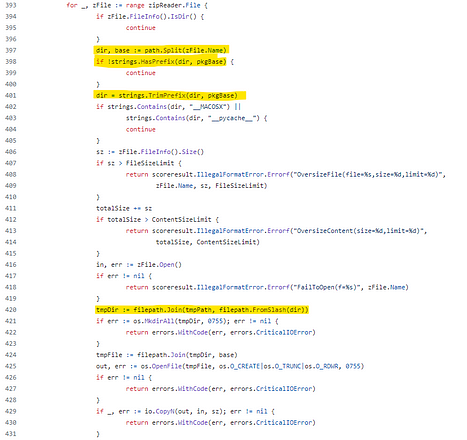
Task: Click the '__pycache__' contains check line
Action: click(197, 118)
